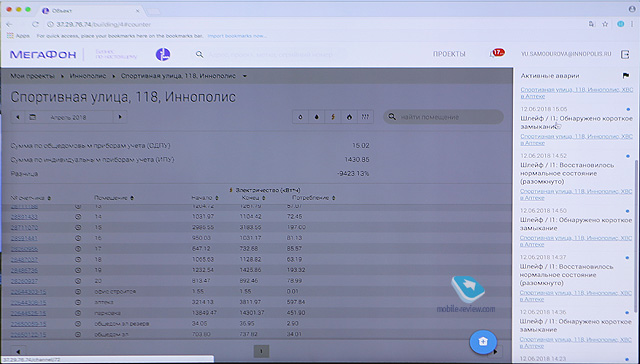The image size is (640, 364).
Task: Go to Мои проекты breadcrumb
Action: click(x=32, y=76)
